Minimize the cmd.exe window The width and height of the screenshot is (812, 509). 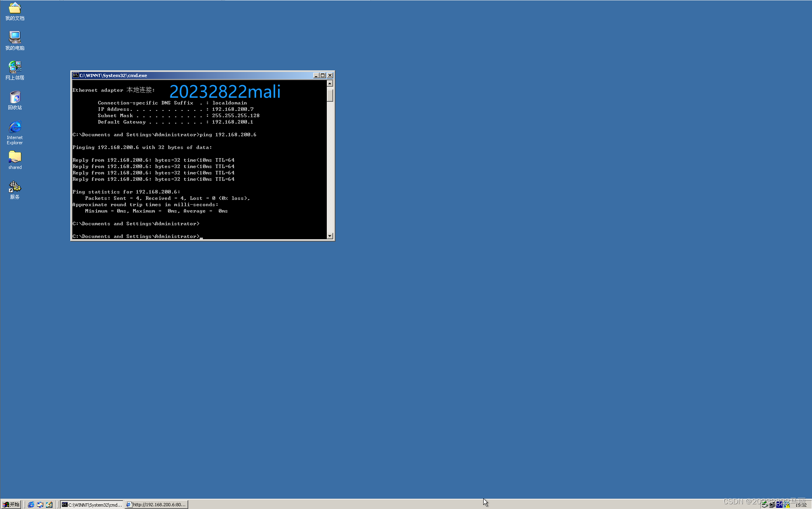[x=316, y=75]
